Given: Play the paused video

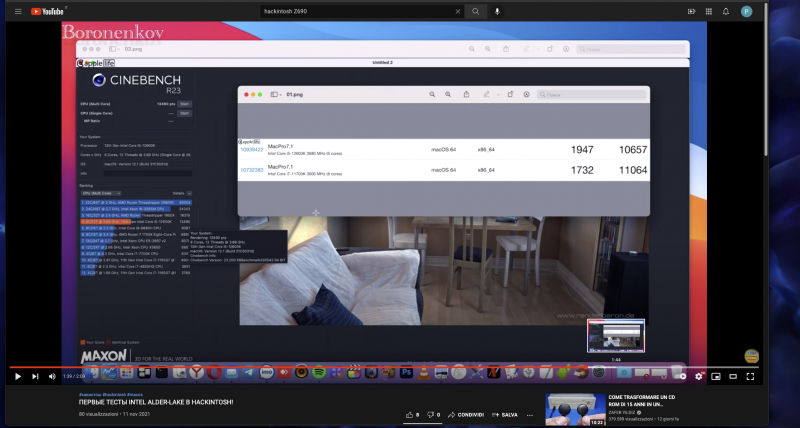Looking at the screenshot, I should [18, 376].
